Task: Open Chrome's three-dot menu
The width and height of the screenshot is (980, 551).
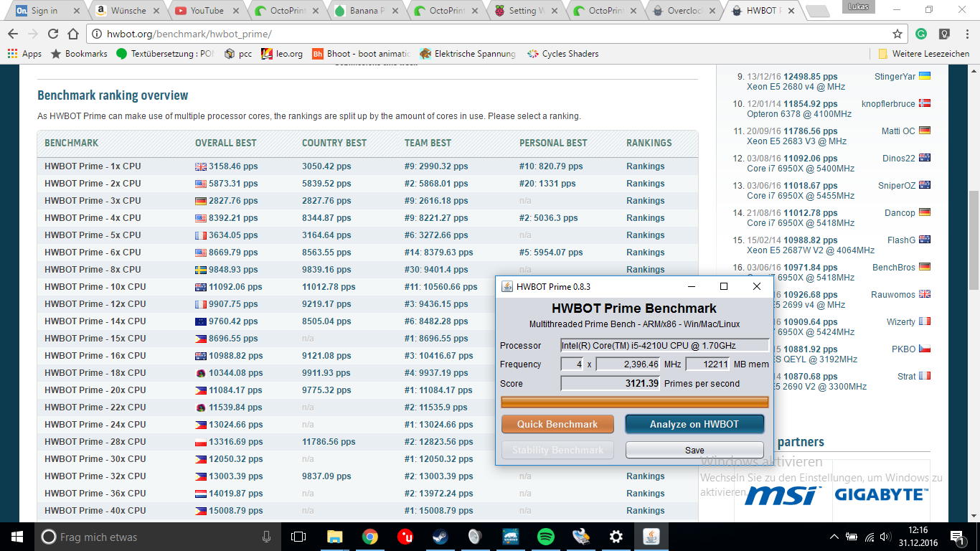Action: tap(966, 34)
